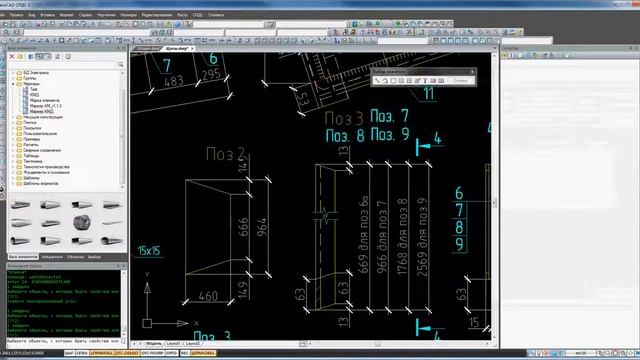The height and width of the screenshot is (360, 640).
Task: Click the search magnifier in element base panel
Action: tap(120, 64)
